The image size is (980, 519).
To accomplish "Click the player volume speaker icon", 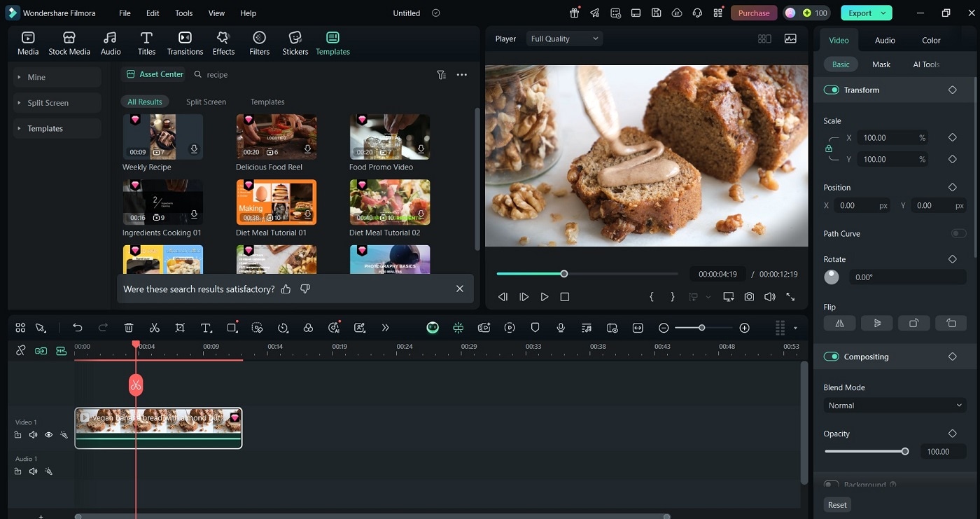I will [x=770, y=297].
